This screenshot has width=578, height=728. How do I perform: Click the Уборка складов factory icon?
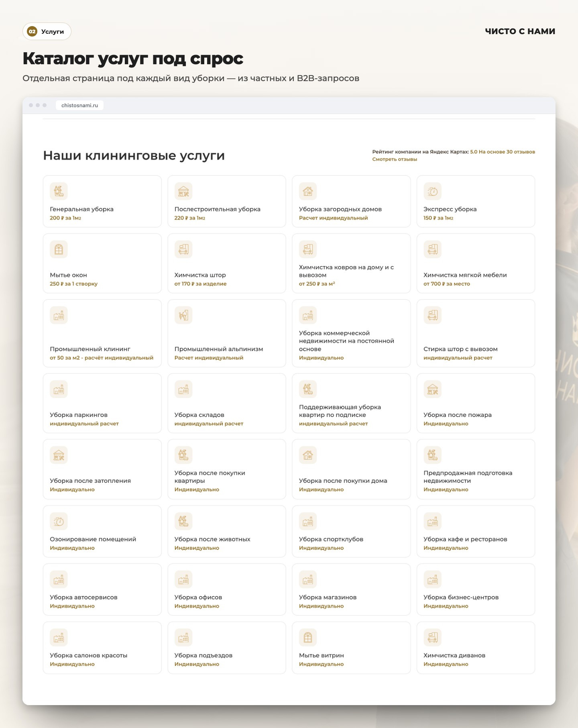[x=183, y=389]
